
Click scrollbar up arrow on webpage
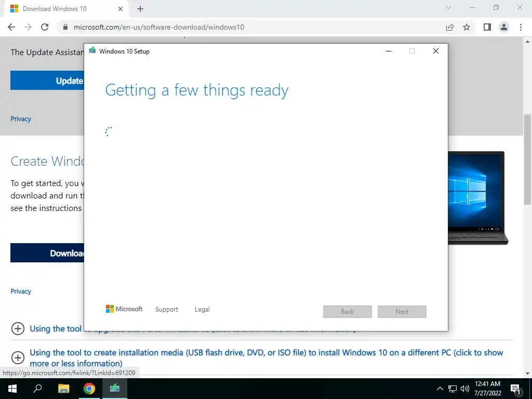click(x=527, y=42)
